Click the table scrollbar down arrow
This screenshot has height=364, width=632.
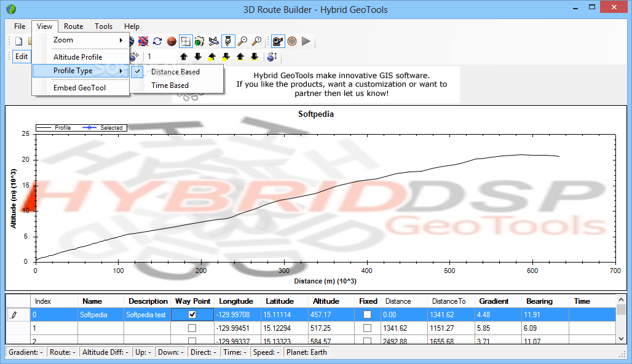point(621,339)
